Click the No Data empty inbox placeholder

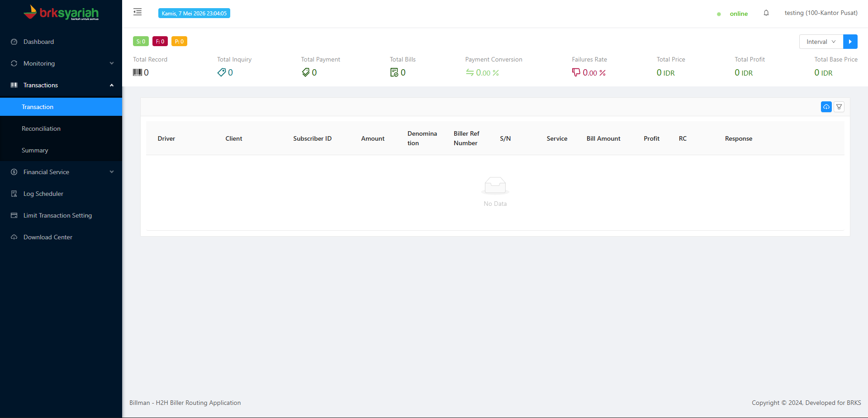pos(495,192)
